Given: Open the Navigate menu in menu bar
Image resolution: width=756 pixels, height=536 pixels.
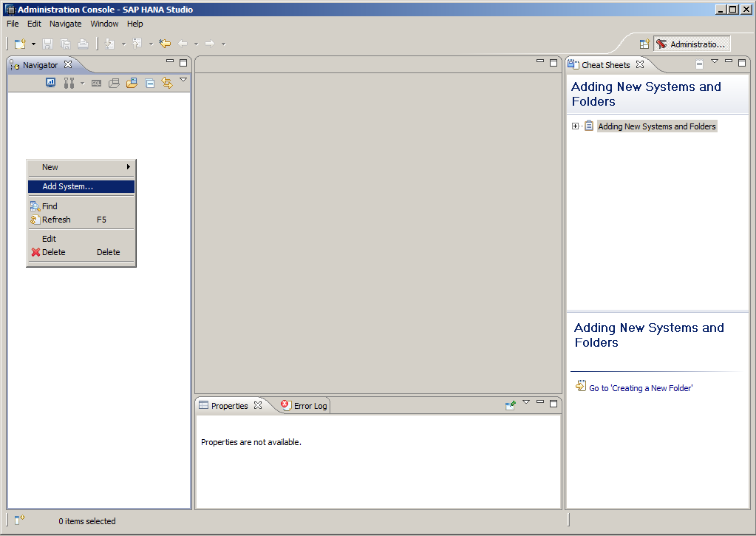Looking at the screenshot, I should click(x=65, y=24).
